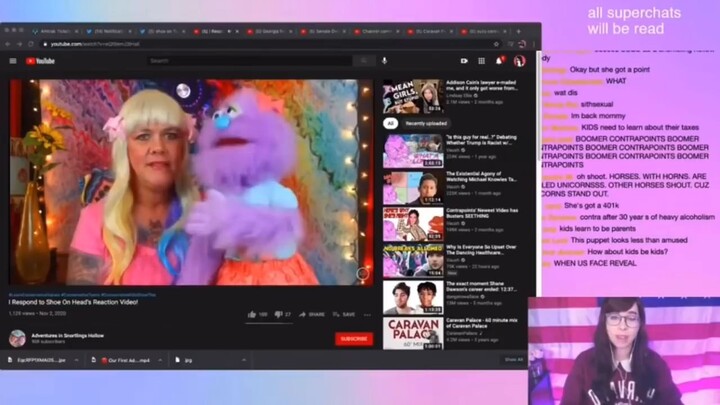This screenshot has width=720, height=405.
Task: Click the browser address bar URL
Action: [95, 44]
